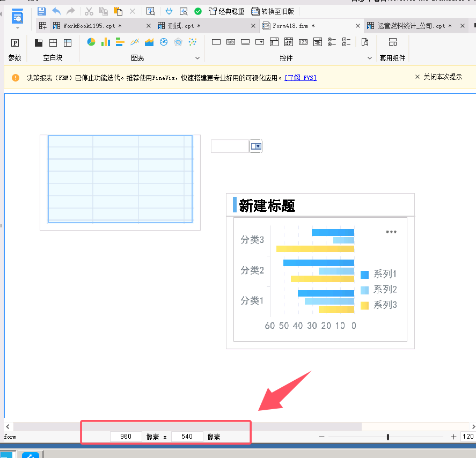Click the 关闭本次提示 dismiss button
Screen dimensions: 476x458
click(438, 77)
